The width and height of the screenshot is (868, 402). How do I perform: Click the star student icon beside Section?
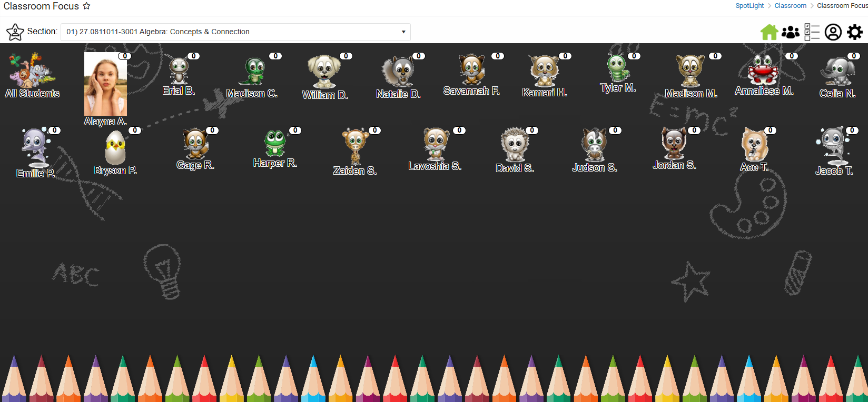[15, 32]
